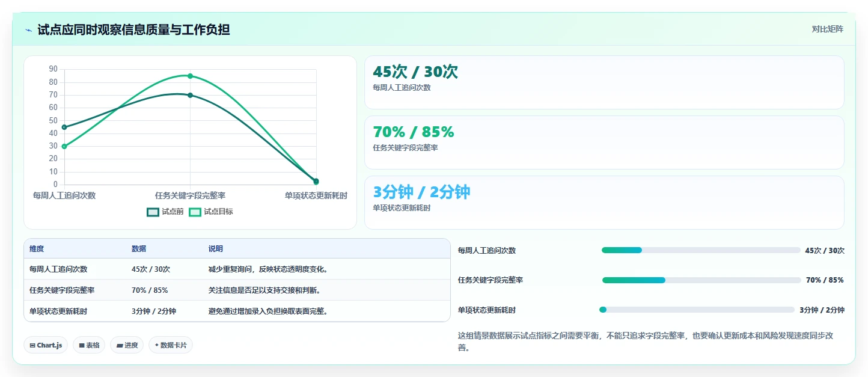Click the y-axis value 90
868x377 pixels.
pos(53,69)
